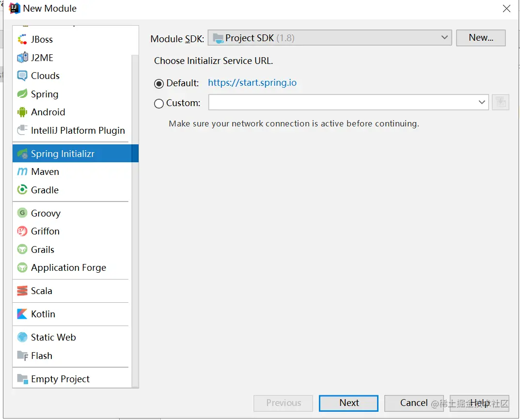Click the Scala red icon
Image resolution: width=520 pixels, height=420 pixels.
point(22,291)
